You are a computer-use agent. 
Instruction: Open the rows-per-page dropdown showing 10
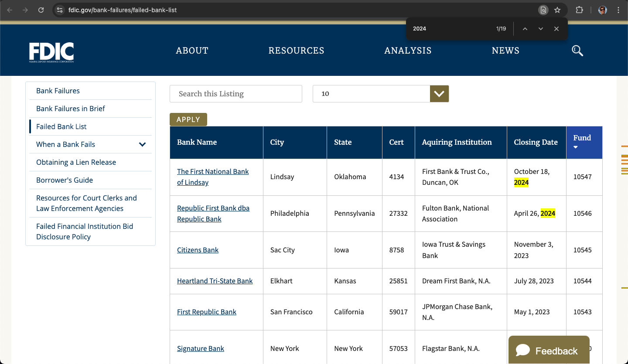click(381, 94)
